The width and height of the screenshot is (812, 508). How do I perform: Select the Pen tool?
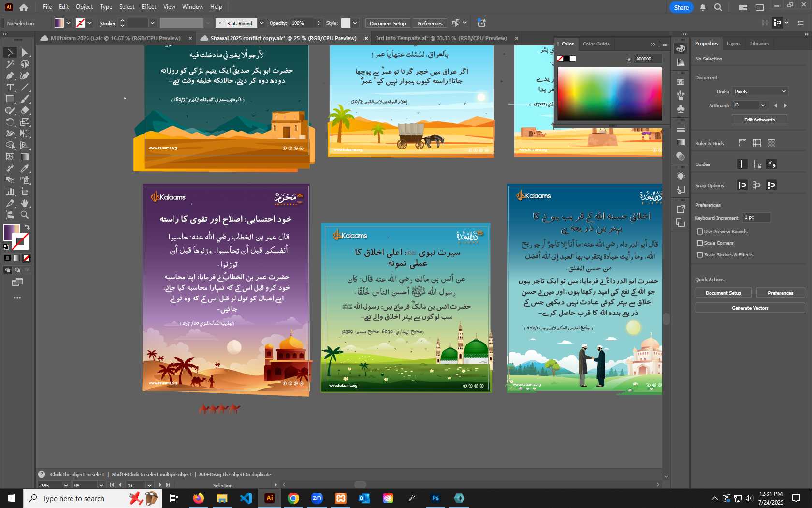(x=10, y=75)
